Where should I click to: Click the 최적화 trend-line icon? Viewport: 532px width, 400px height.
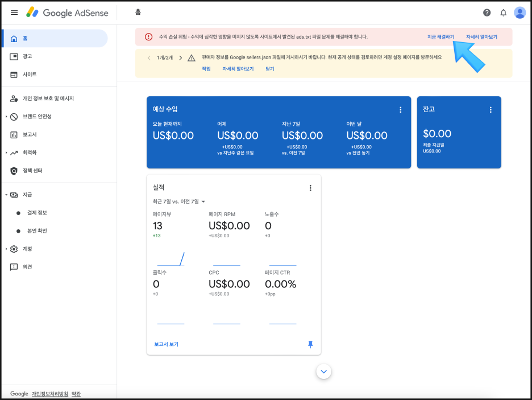[x=14, y=153]
